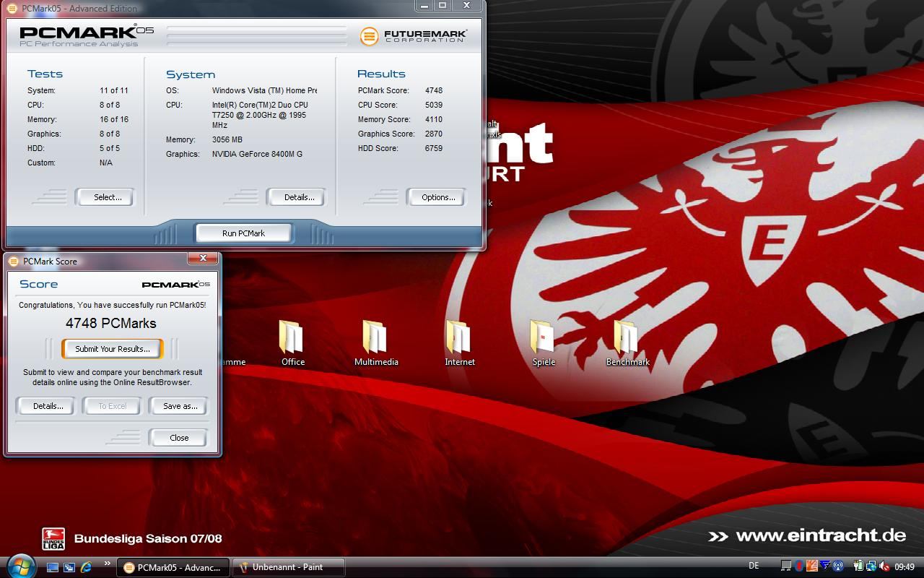Close the PCMark Score dialog with X
The height and width of the screenshot is (578, 924).
pos(203,258)
